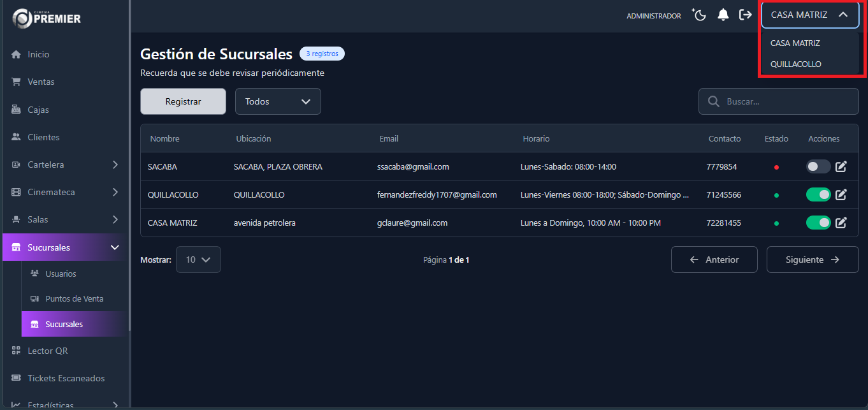Go to Inicio home page
This screenshot has height=410, width=868.
tap(38, 55)
